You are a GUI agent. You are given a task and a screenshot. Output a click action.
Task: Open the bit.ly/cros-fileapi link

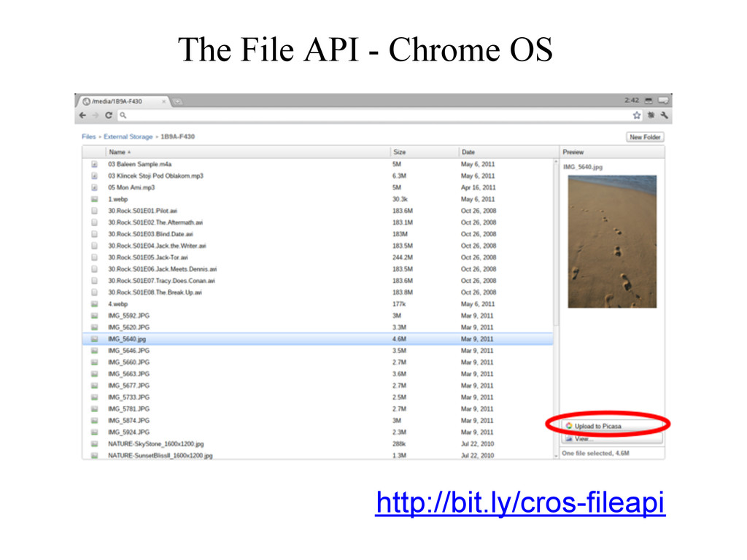520,502
